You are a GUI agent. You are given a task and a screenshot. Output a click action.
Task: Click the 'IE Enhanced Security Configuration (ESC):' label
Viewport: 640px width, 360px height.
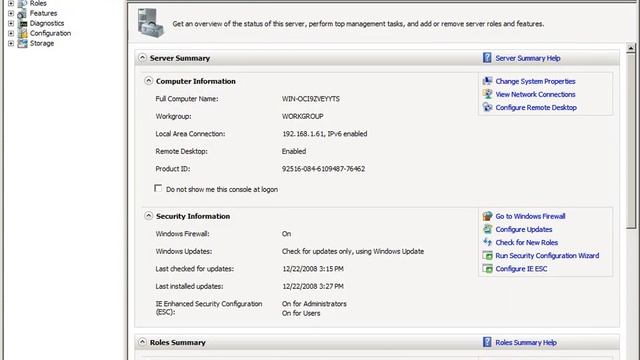[209, 308]
